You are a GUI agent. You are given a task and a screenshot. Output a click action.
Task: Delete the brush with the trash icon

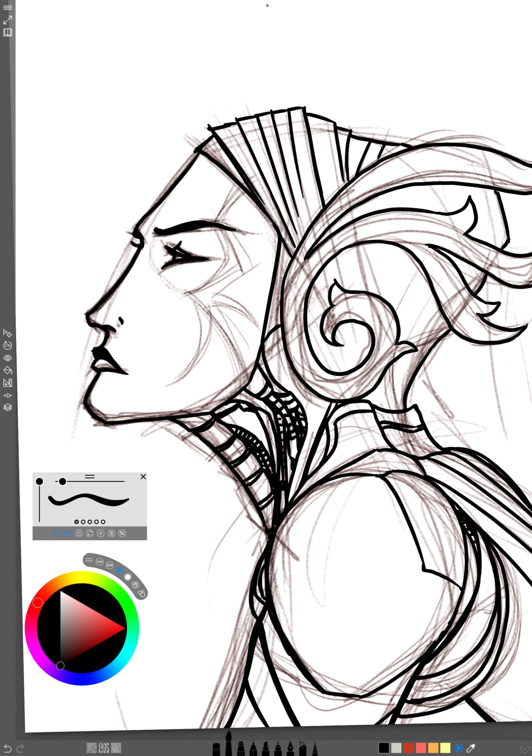pos(112,533)
